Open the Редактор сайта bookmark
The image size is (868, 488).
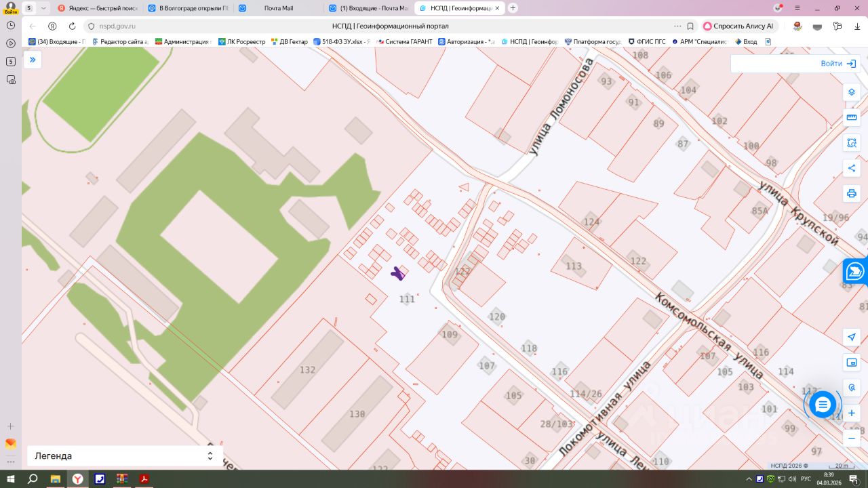(x=120, y=41)
